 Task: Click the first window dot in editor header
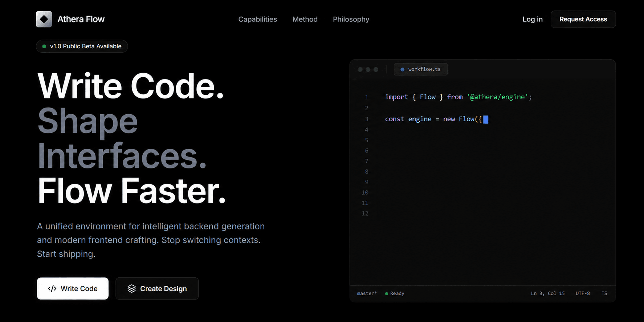click(x=360, y=69)
